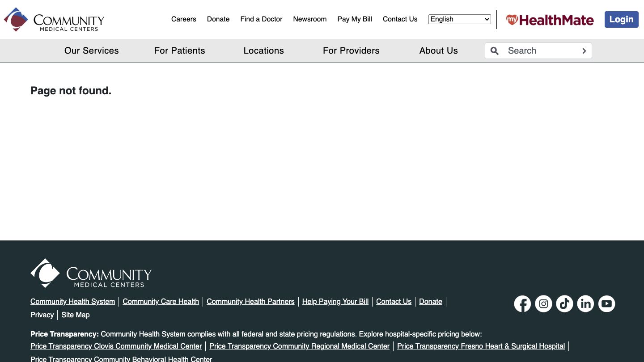
Task: Open the TikTok social icon
Action: (564, 304)
